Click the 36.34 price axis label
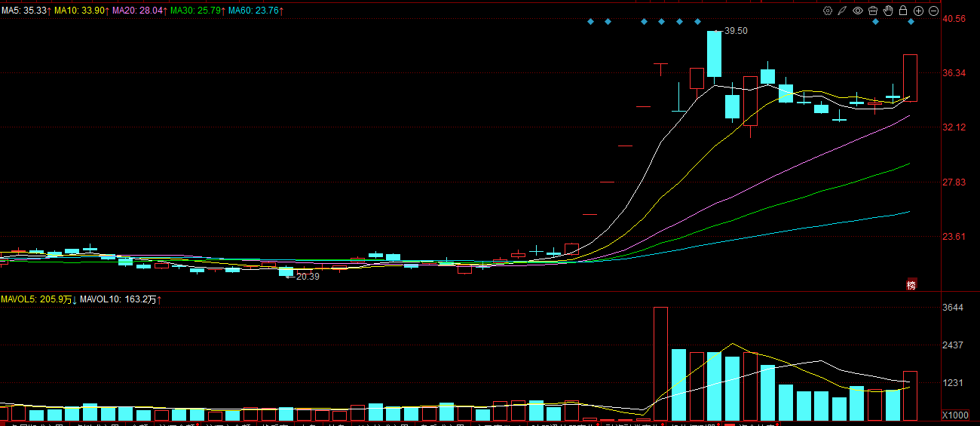Screen dimensions: 980x426 [954, 73]
